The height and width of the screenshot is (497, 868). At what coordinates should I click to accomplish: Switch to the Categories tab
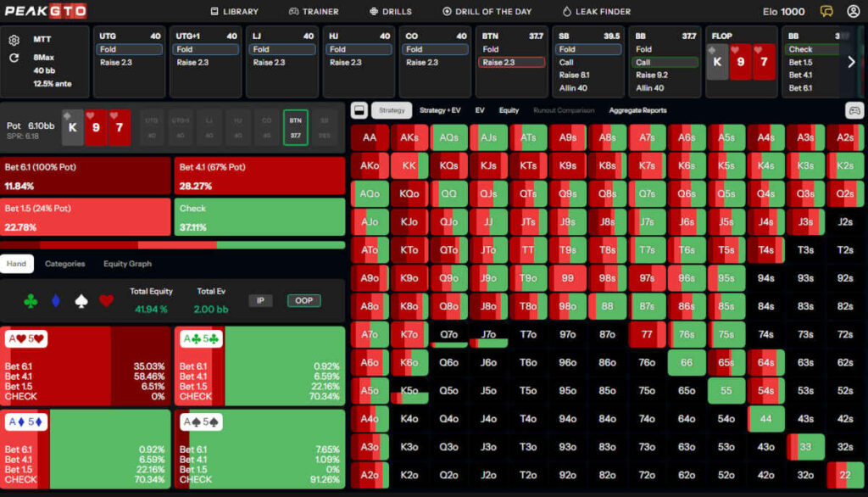point(65,264)
